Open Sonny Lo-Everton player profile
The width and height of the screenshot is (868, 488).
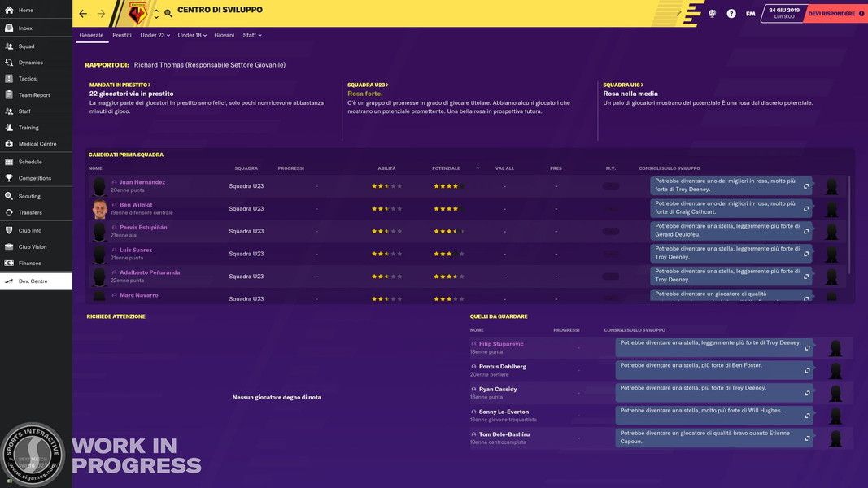point(504,412)
